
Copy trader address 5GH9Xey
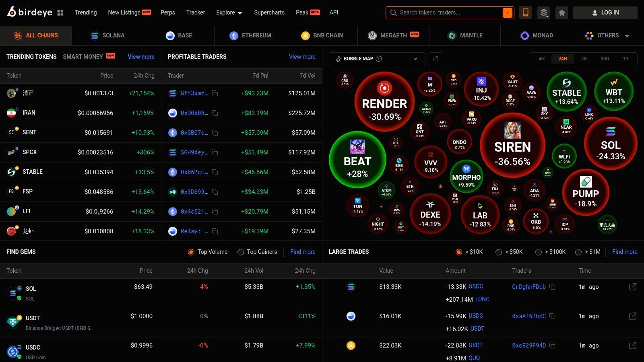(215, 152)
